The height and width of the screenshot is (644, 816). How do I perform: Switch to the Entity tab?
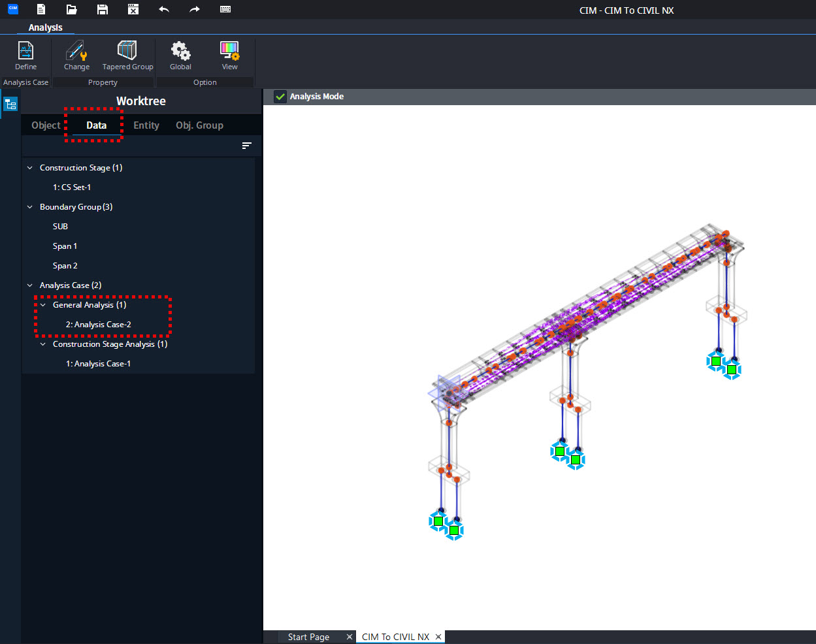tap(146, 125)
